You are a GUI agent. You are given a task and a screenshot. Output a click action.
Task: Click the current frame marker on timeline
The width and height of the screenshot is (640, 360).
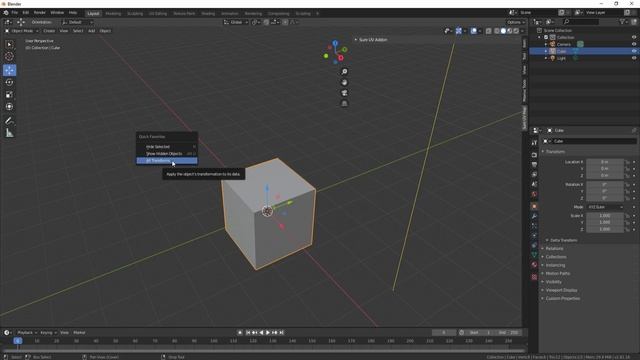click(18, 340)
